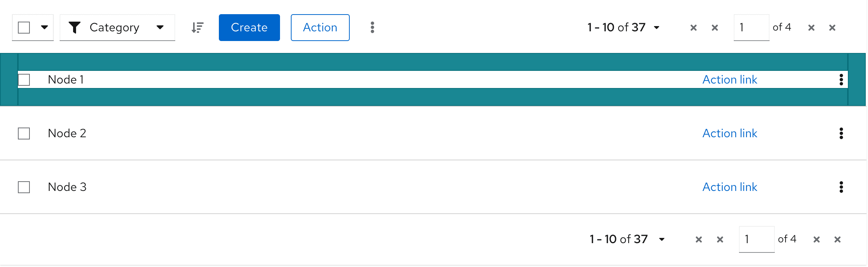The width and height of the screenshot is (868, 267).
Task: Toggle the bulk select all checkbox
Action: (24, 28)
